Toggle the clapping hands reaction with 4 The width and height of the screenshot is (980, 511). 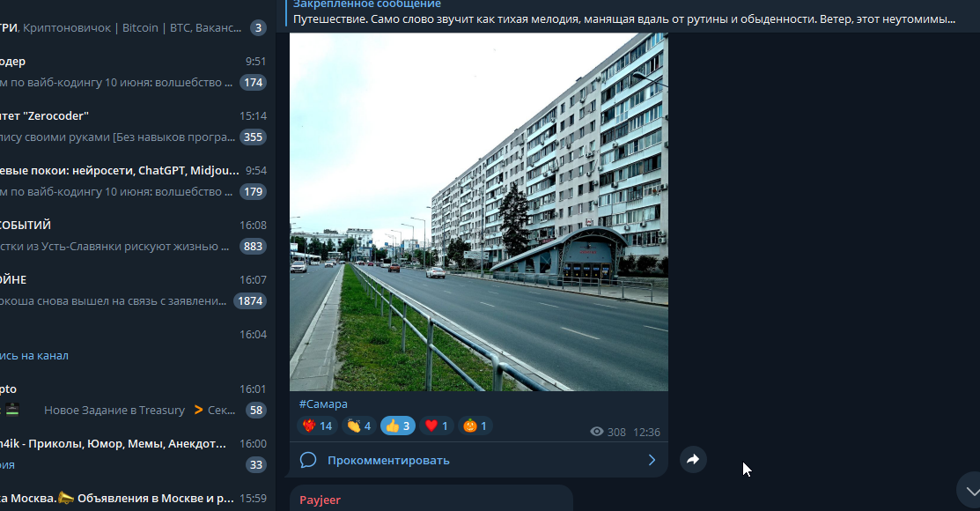tap(359, 426)
